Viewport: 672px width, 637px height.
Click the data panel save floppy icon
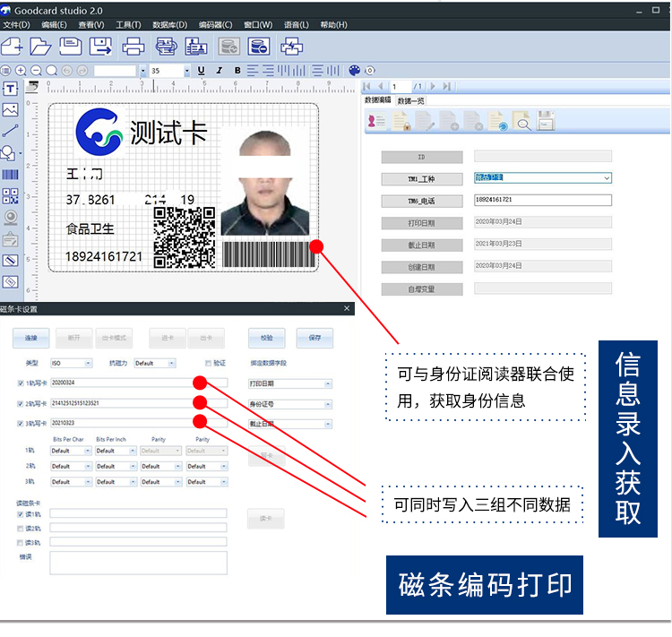(546, 121)
